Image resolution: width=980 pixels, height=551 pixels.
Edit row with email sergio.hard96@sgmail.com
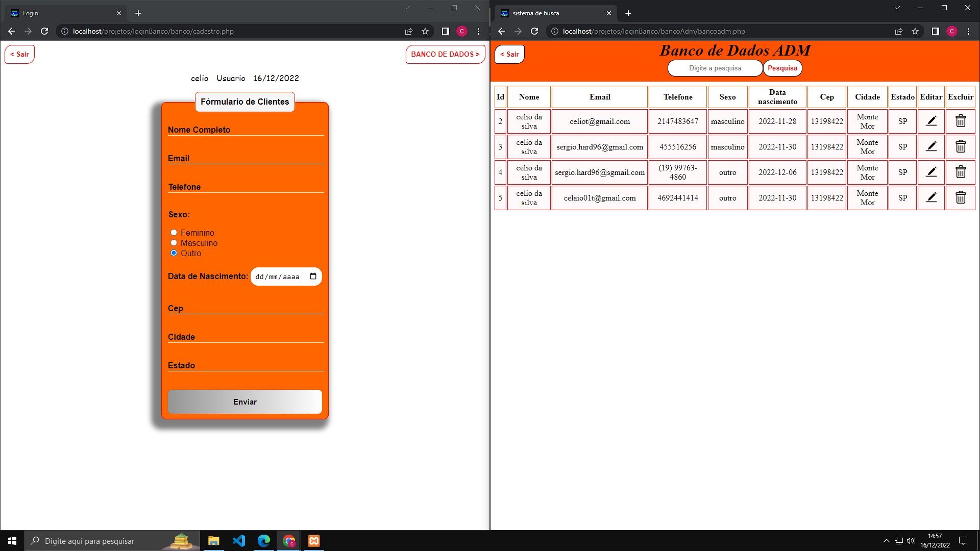coord(931,172)
